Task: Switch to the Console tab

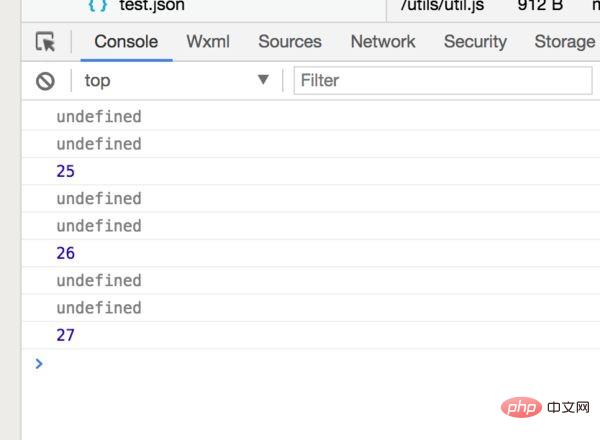Action: (126, 42)
